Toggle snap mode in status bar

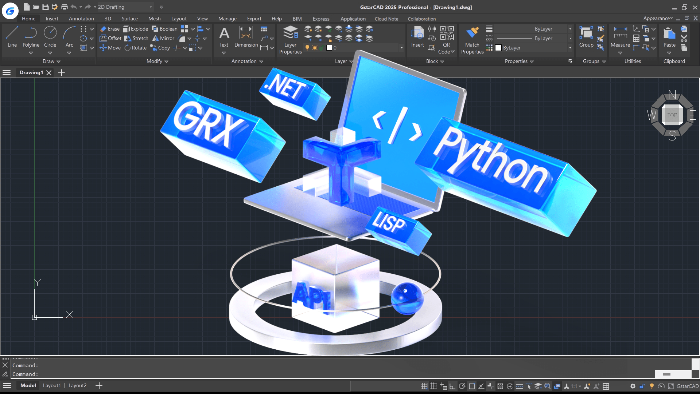[x=433, y=386]
